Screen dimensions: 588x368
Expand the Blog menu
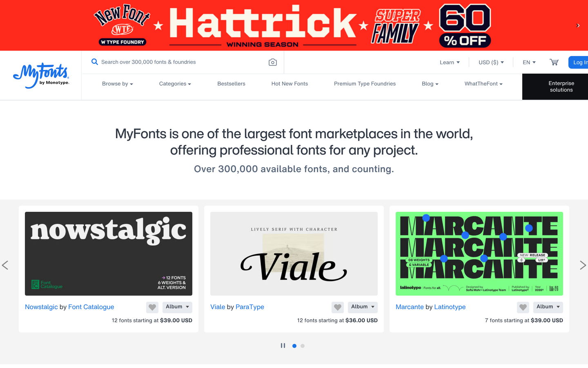430,84
